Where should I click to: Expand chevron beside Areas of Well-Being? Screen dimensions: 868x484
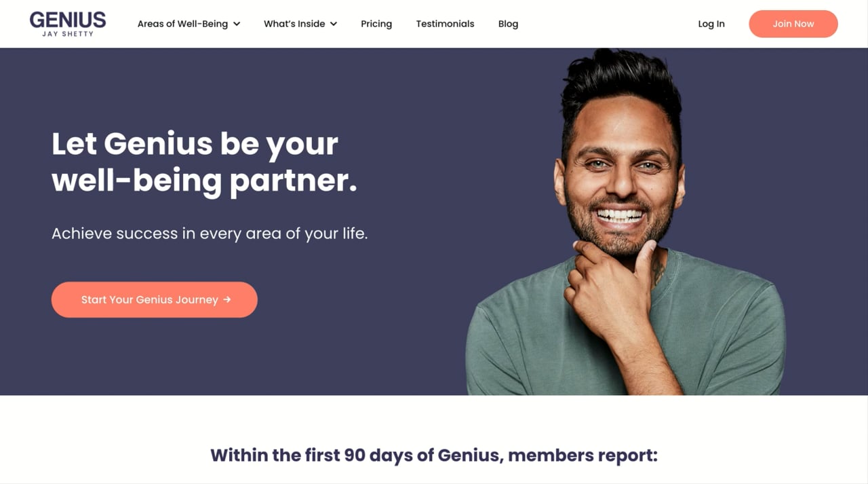click(x=237, y=24)
